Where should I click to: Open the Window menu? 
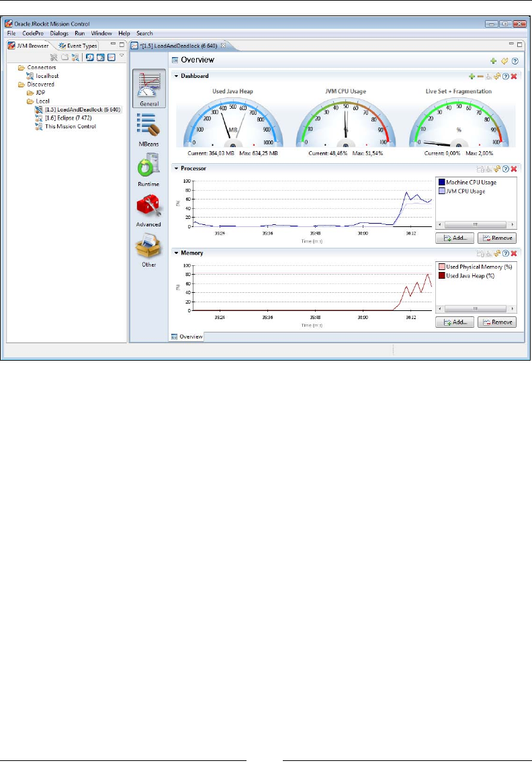coord(101,34)
